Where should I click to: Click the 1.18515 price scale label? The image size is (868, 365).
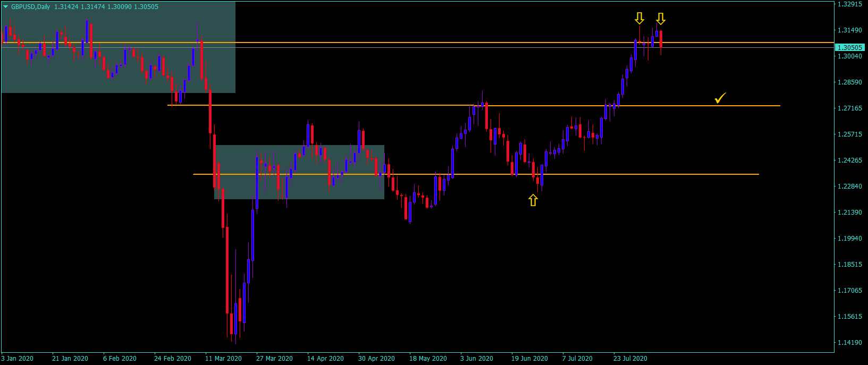pos(849,265)
